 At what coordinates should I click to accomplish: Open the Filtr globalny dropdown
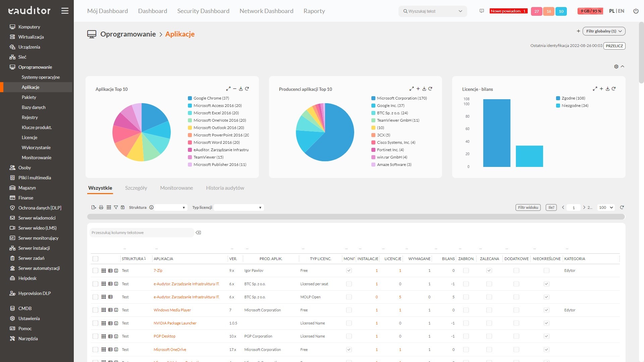coord(604,31)
